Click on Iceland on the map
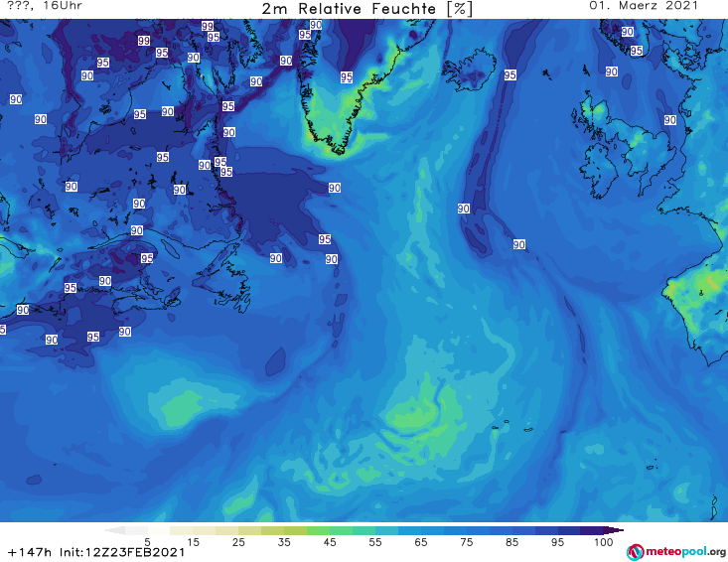This screenshot has height=562, width=728. tap(470, 70)
